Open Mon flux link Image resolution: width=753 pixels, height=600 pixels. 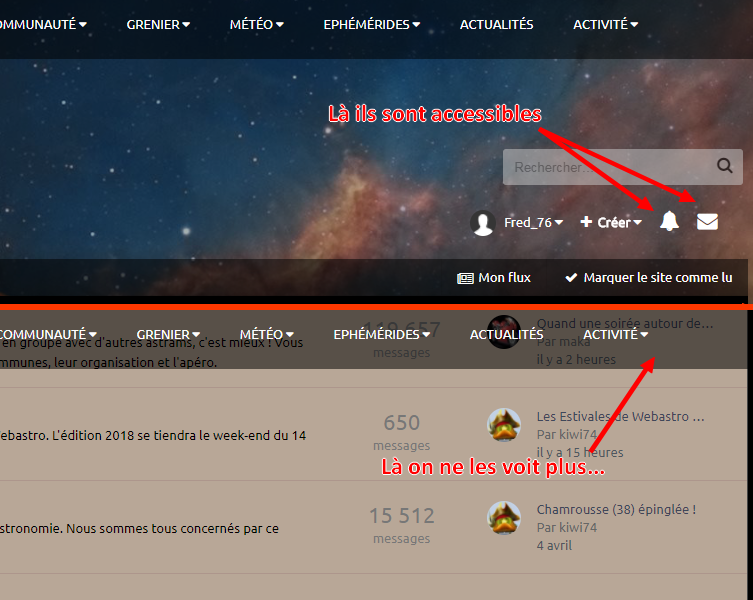[494, 278]
